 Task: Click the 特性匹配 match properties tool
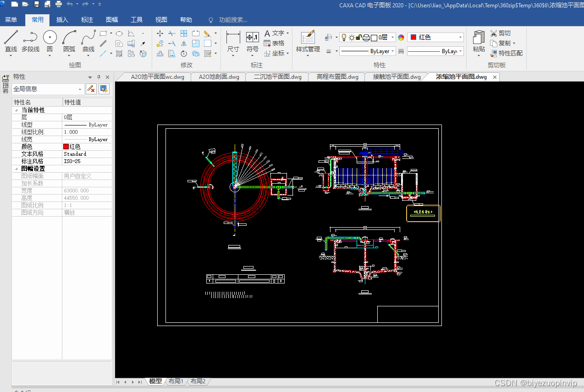tap(507, 53)
